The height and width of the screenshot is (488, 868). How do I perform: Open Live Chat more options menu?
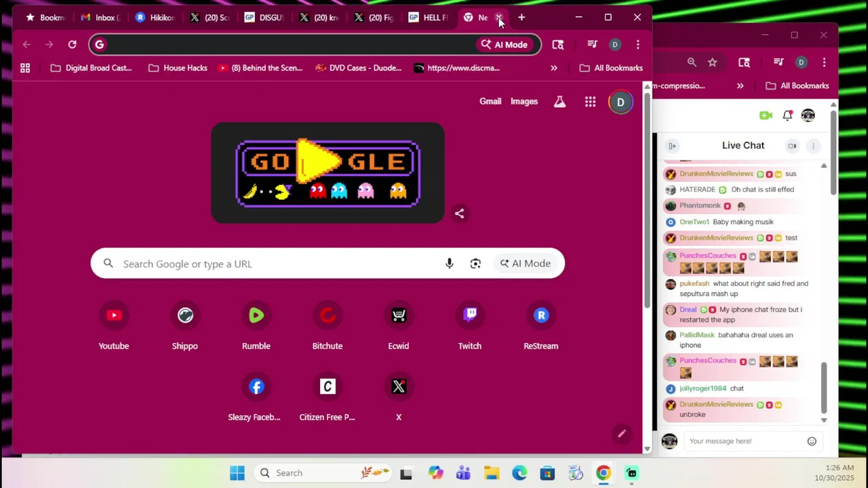(813, 146)
